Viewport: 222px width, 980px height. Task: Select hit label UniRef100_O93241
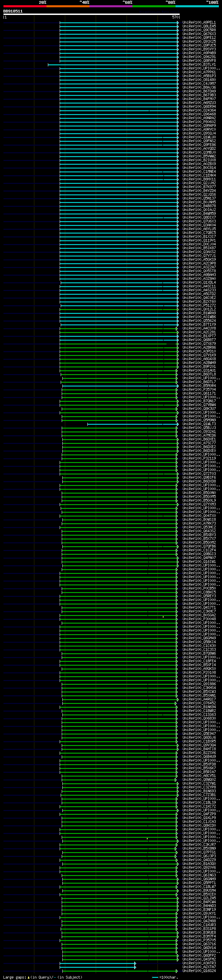click(199, 431)
